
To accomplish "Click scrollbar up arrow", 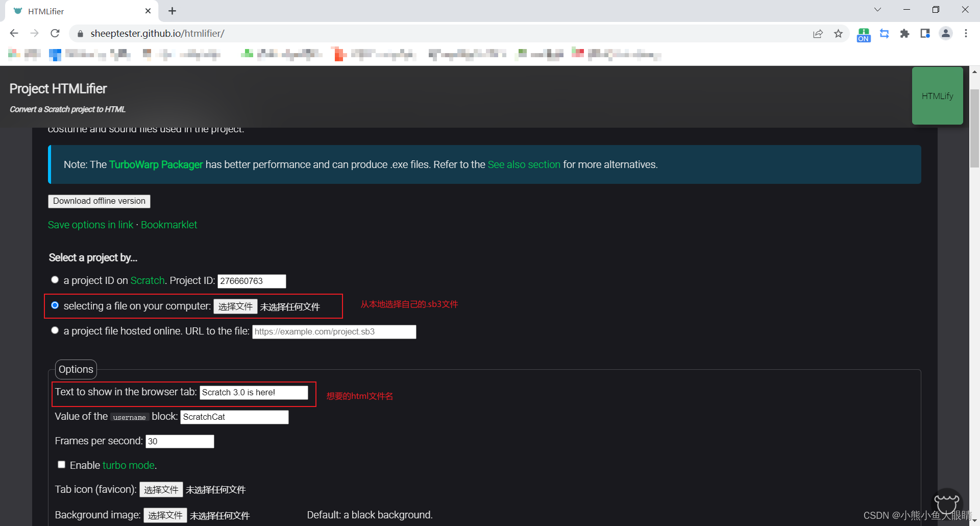I will 974,72.
